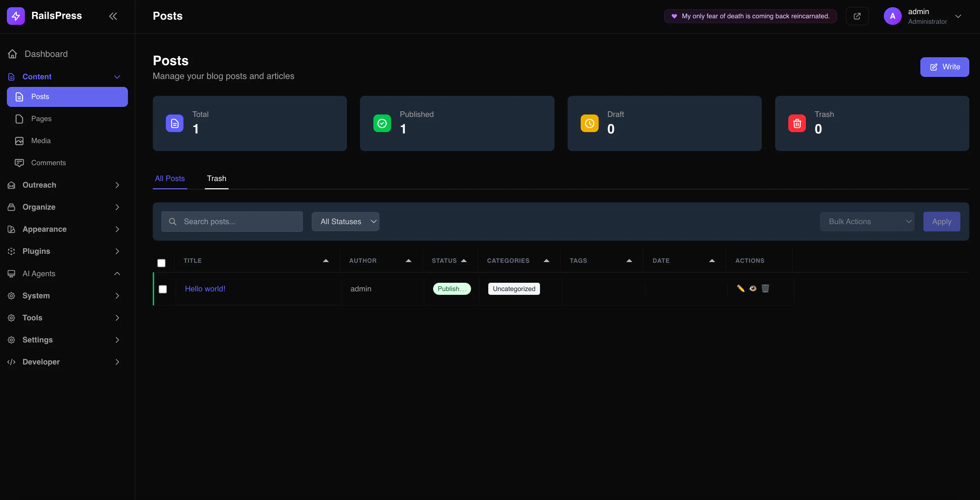Collapse the Content section chevron

tap(117, 77)
